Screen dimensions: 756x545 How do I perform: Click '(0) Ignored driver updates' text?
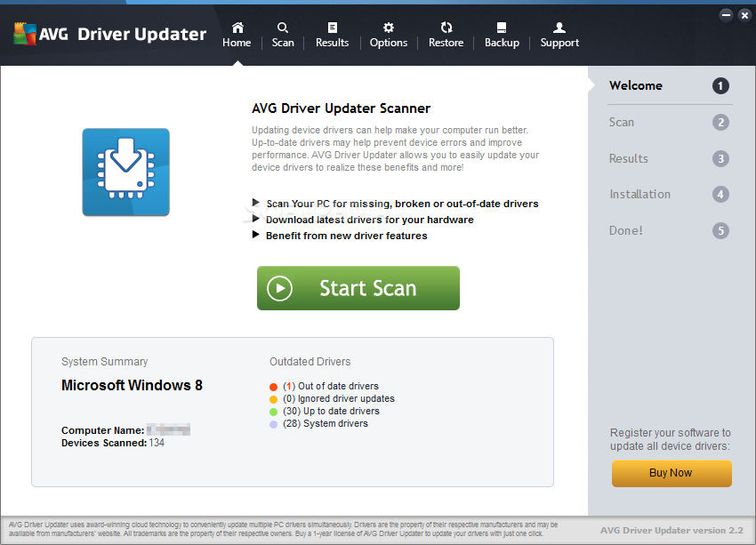click(x=339, y=398)
